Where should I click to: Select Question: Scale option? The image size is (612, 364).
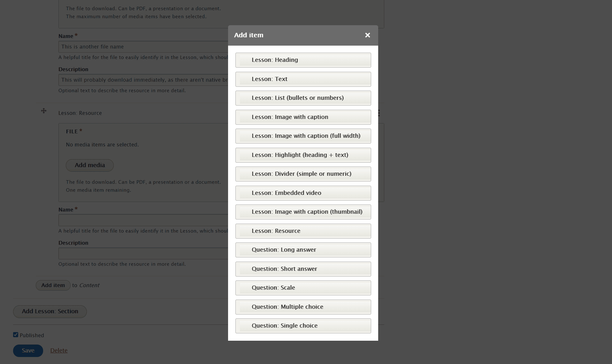point(303,288)
